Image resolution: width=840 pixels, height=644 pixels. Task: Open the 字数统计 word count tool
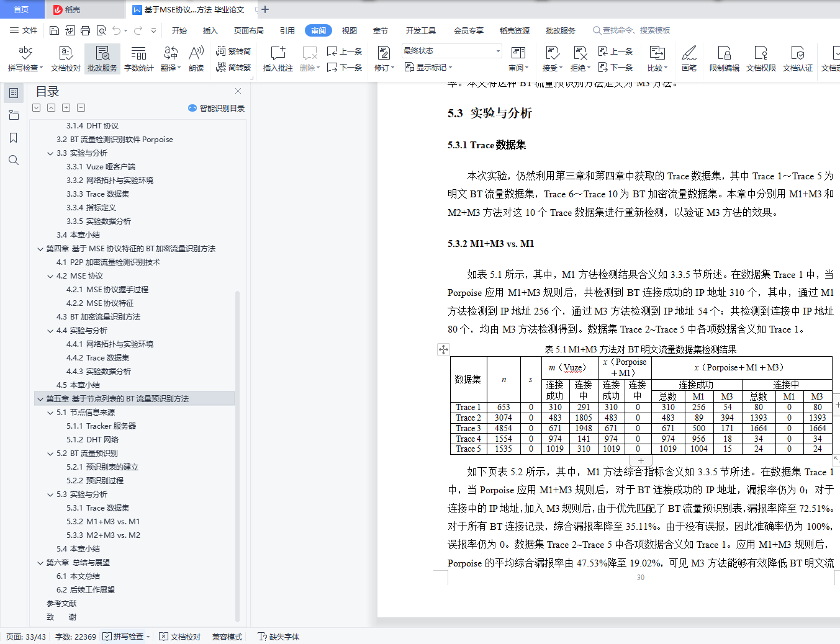138,59
